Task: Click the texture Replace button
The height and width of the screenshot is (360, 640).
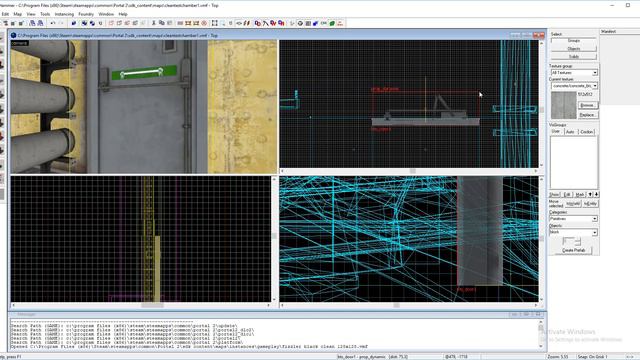Action: tap(587, 115)
